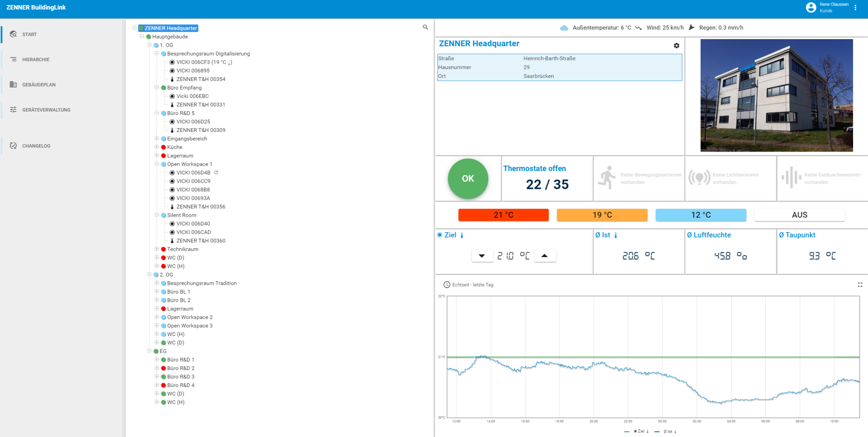Expand the Küche tree node
This screenshot has width=868, height=437.
point(156,147)
